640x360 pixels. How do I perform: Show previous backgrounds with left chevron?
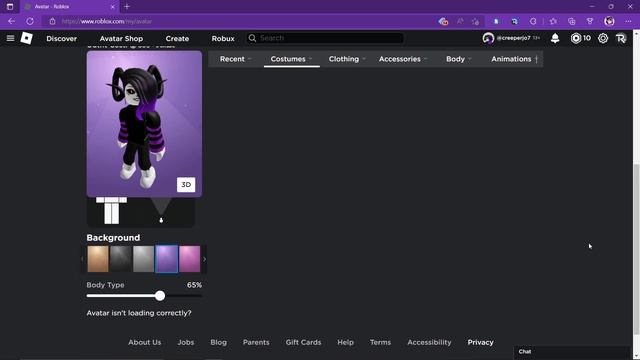(82, 259)
